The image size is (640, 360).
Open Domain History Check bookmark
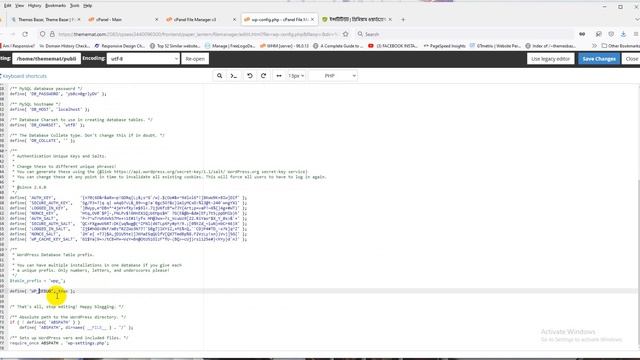(64, 46)
